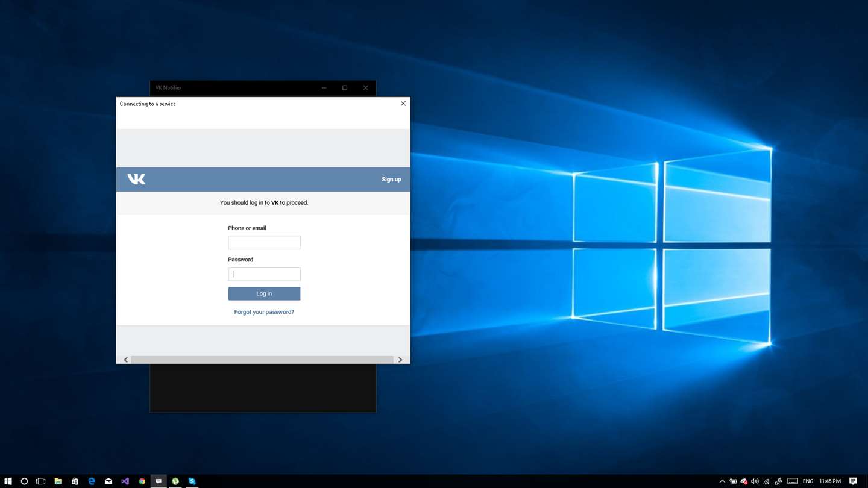Open the Action Center notification icon
This screenshot has width=868, height=488.
tap(853, 481)
